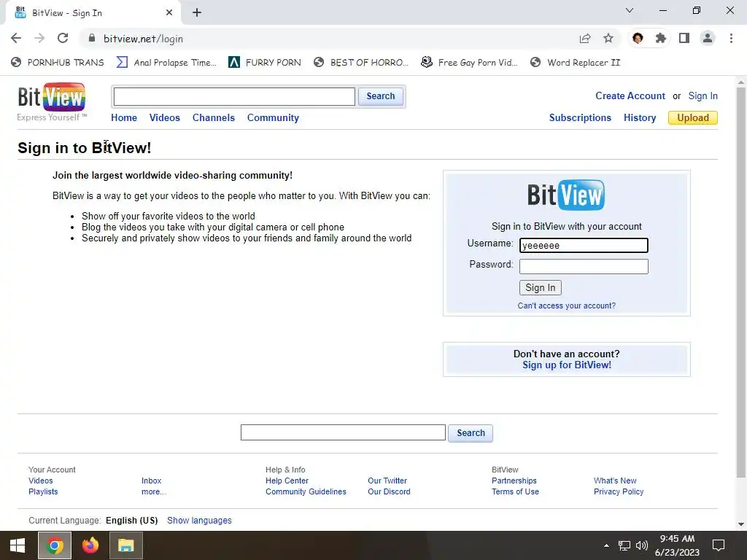
Task: Show hidden system tray icons
Action: click(x=606, y=545)
